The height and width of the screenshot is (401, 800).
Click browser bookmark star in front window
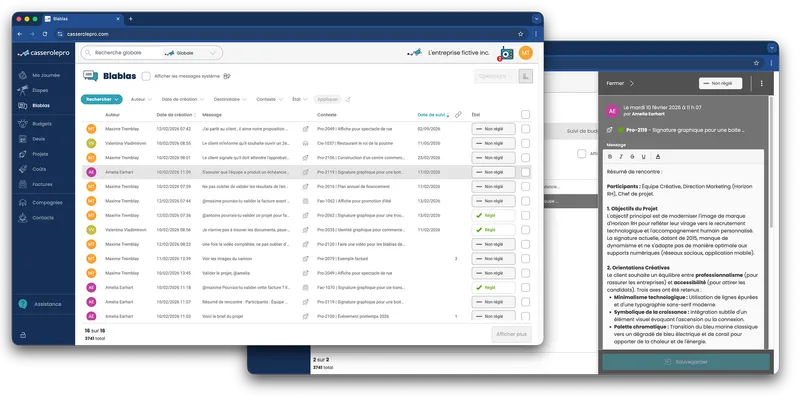coord(520,34)
